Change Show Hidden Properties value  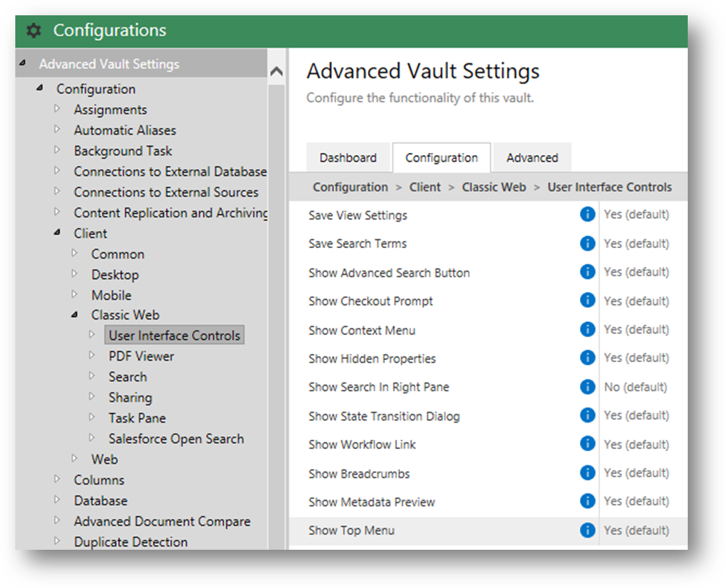(636, 358)
